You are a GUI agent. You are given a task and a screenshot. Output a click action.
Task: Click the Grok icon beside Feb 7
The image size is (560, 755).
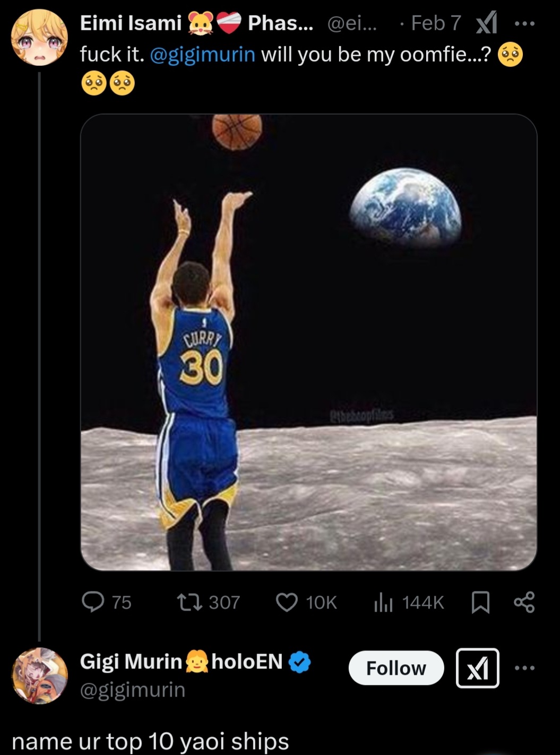click(x=486, y=23)
